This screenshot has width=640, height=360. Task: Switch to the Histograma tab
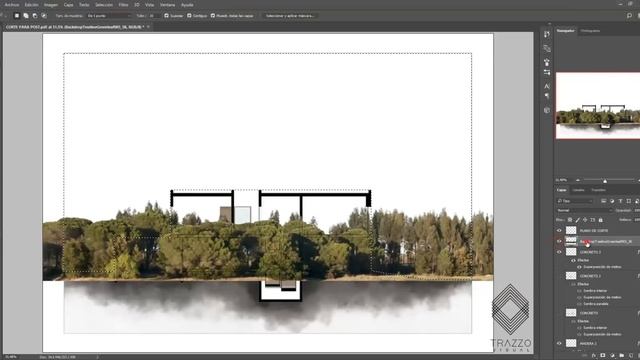coord(590,31)
